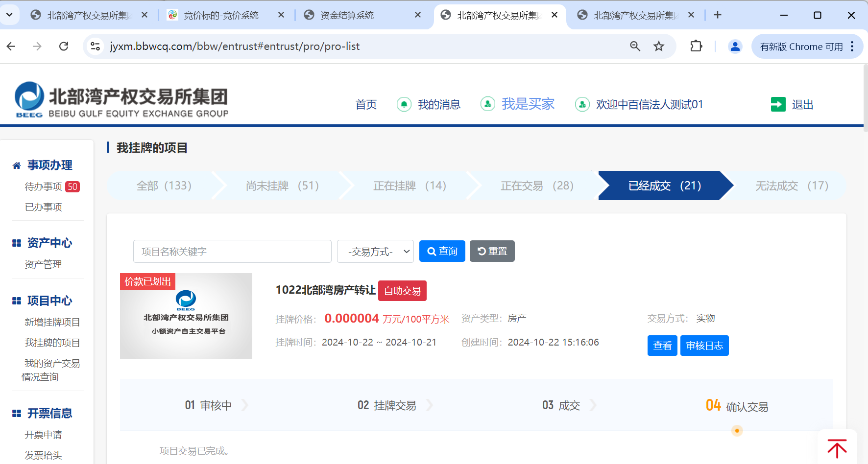Select the 正在挂牌 (14) status tab
Viewport: 868px width, 464px height.
coord(410,186)
